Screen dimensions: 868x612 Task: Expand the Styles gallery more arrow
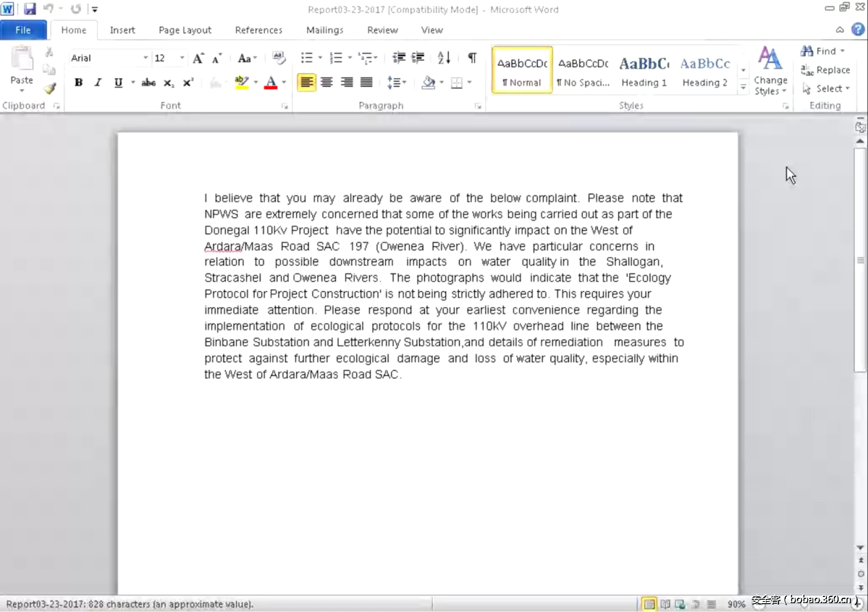[x=744, y=88]
